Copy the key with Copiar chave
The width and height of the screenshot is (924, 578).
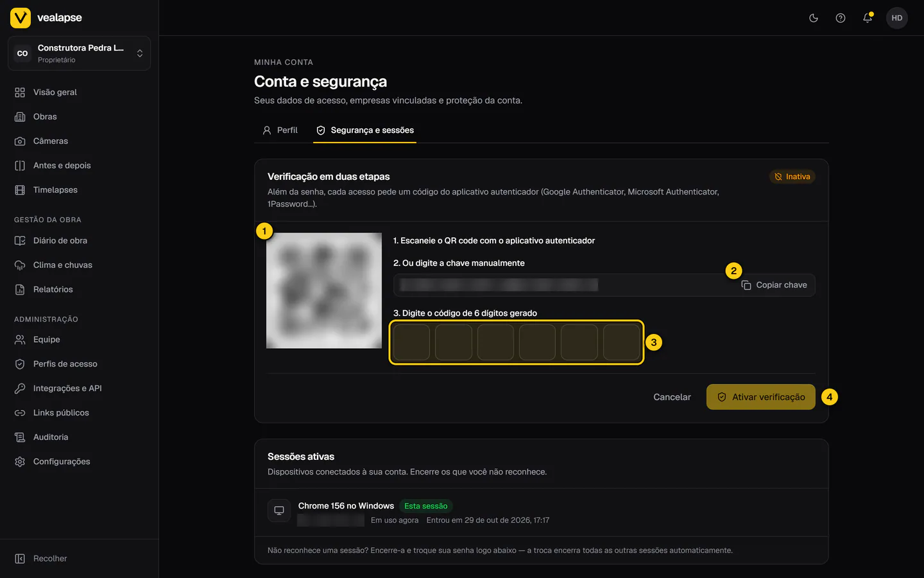pyautogui.click(x=774, y=285)
